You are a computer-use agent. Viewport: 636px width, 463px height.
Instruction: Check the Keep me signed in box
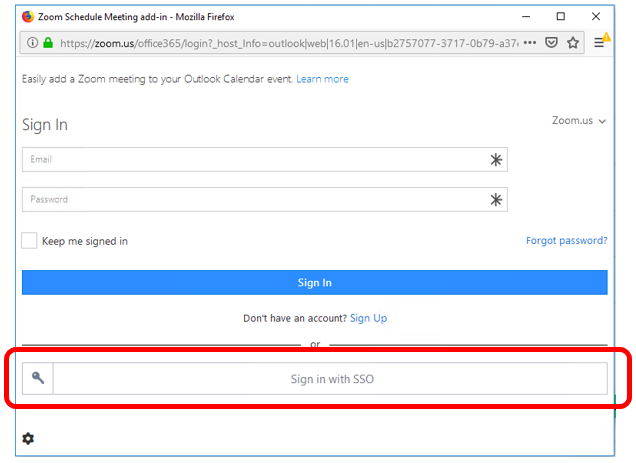(x=29, y=241)
